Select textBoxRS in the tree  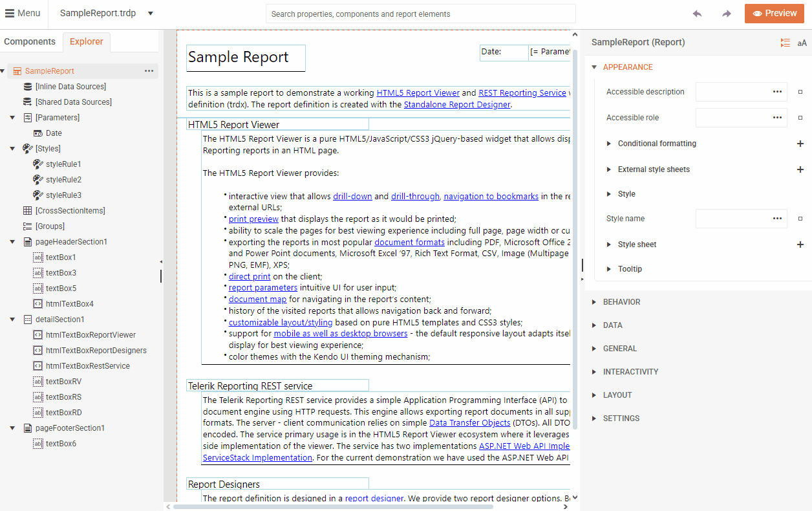point(63,397)
